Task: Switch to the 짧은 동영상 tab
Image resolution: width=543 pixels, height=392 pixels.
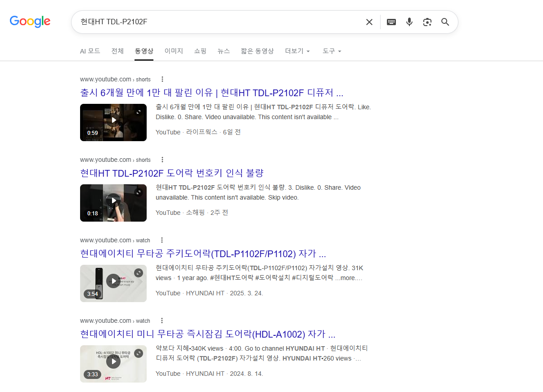Action: tap(257, 51)
